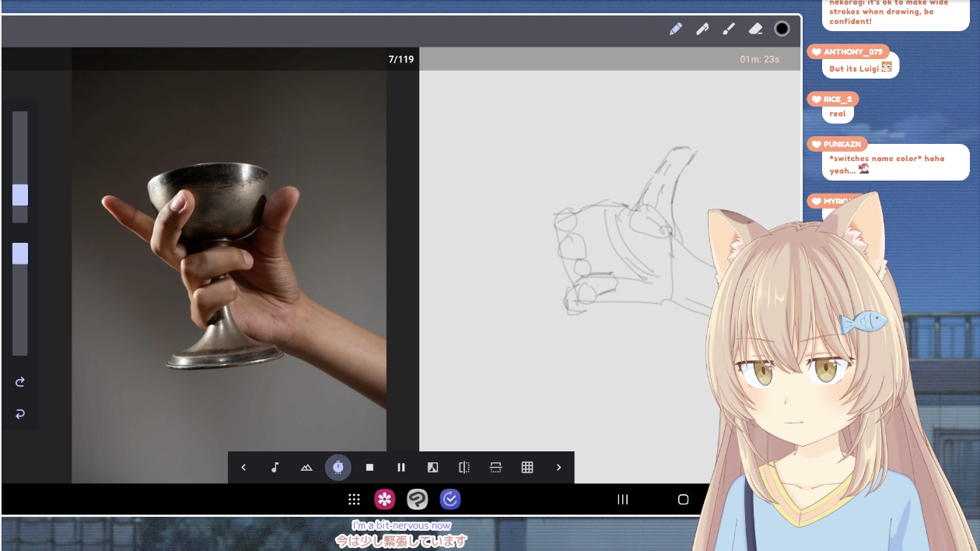Skip to the next reference image
Screen dimensions: 980x551
[x=558, y=468]
